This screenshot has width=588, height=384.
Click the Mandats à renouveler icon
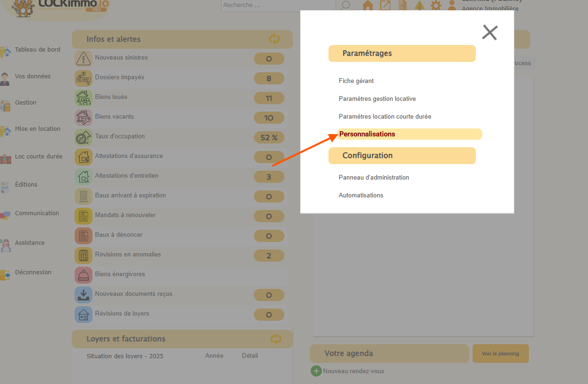click(x=84, y=216)
